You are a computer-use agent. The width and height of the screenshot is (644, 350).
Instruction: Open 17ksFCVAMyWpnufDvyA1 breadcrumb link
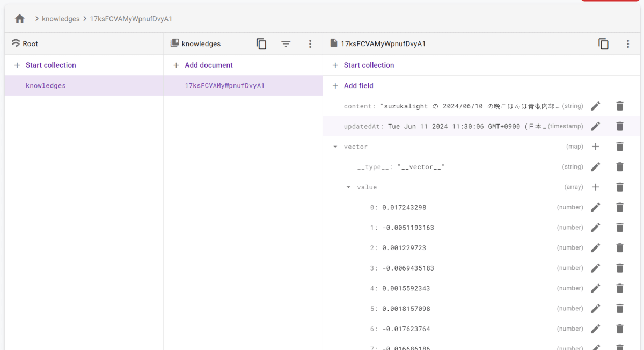[x=131, y=19]
